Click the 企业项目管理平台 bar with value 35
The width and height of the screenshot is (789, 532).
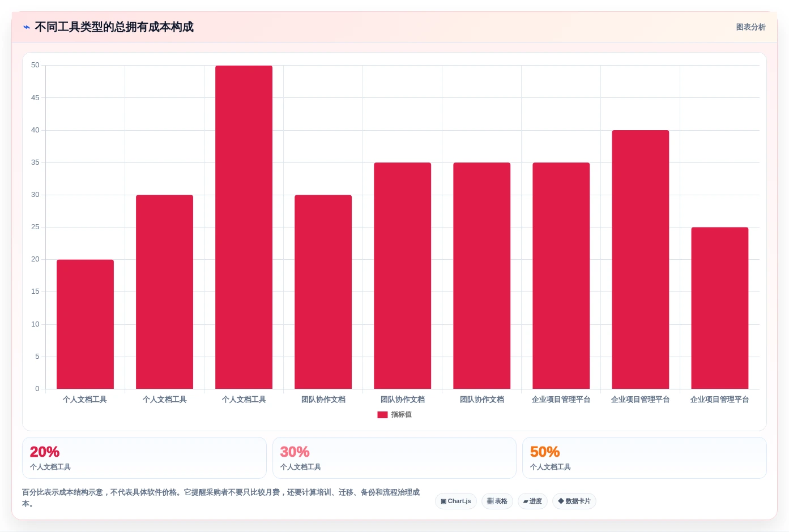pyautogui.click(x=561, y=276)
